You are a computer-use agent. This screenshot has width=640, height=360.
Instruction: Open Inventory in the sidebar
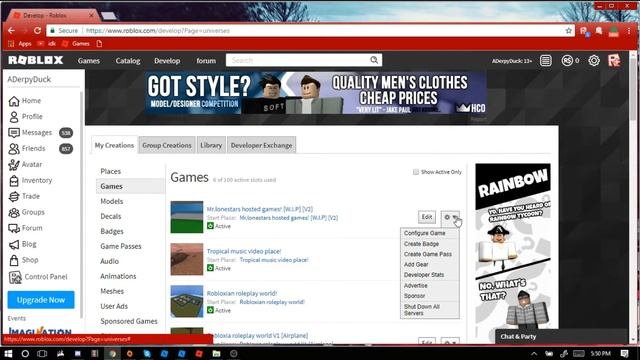pos(30,180)
